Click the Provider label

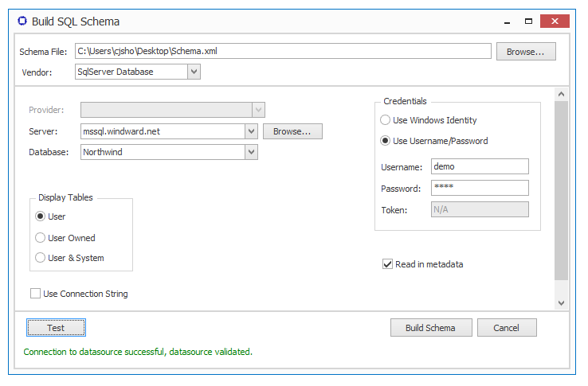tap(46, 110)
